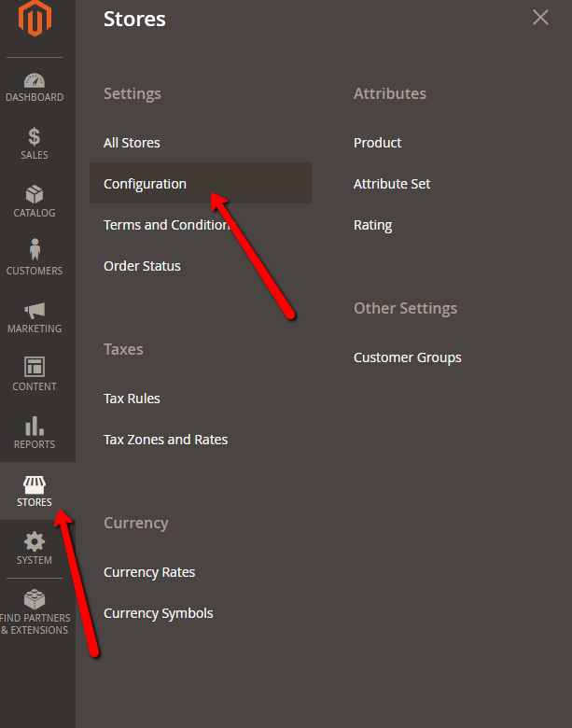Open the Catalog box icon
This screenshot has width=572, height=728.
35,195
